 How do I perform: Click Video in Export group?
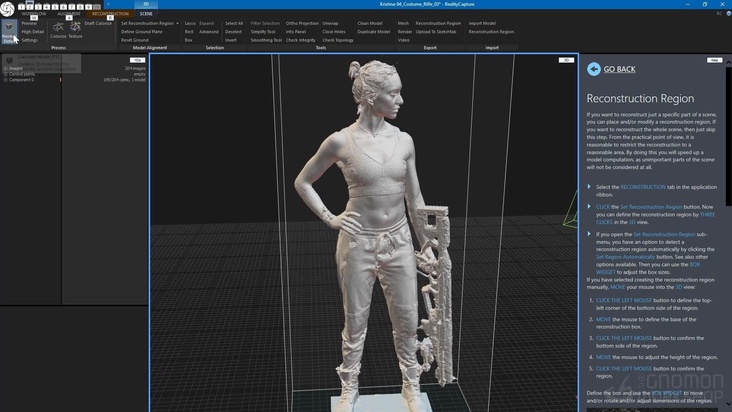pyautogui.click(x=404, y=40)
